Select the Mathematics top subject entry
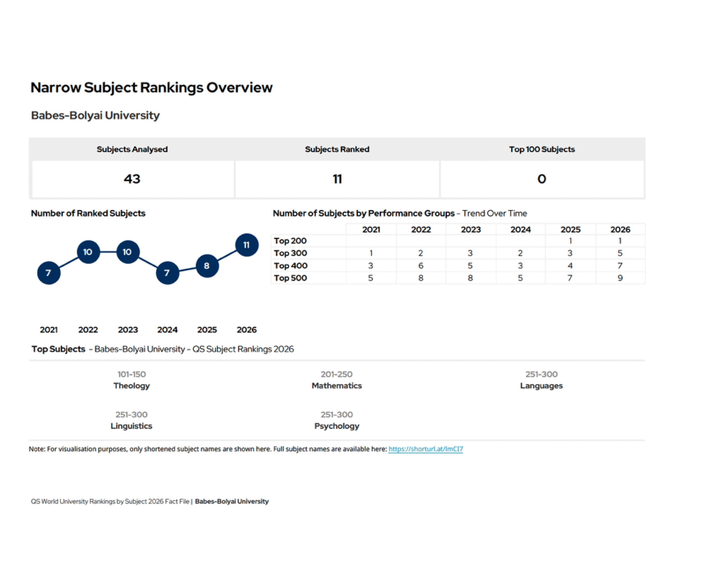The width and height of the screenshot is (701, 588). pos(336,385)
